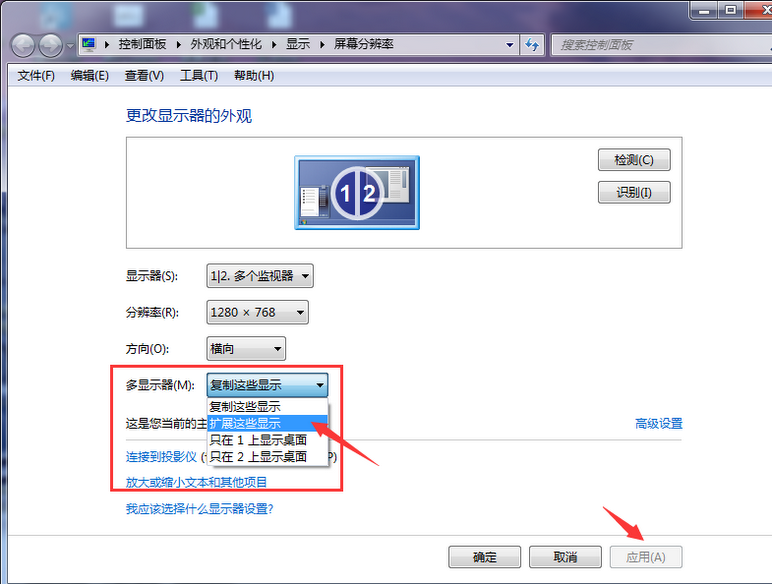Image resolution: width=772 pixels, height=584 pixels.
Task: Open the 编辑(E) menu
Action: (90, 76)
